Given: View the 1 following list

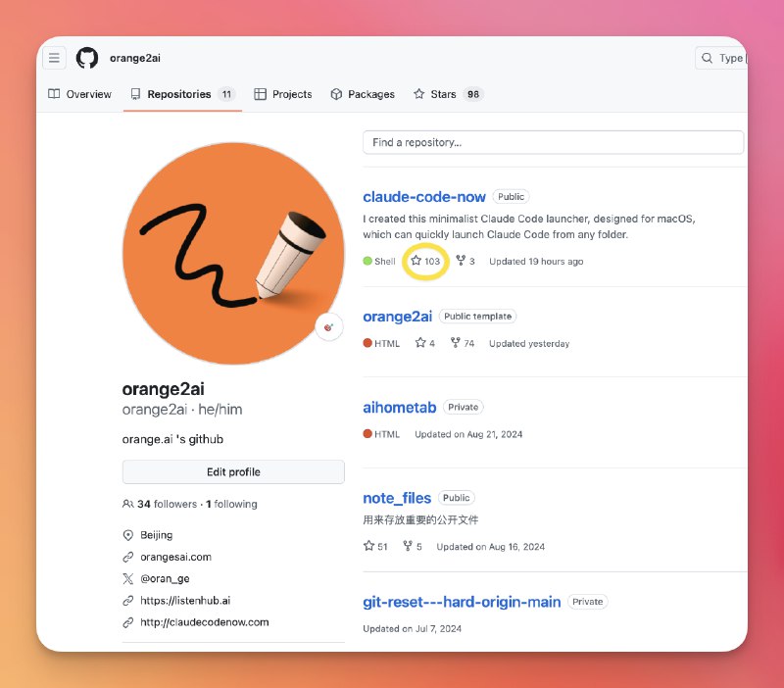Looking at the screenshot, I should click(x=231, y=504).
